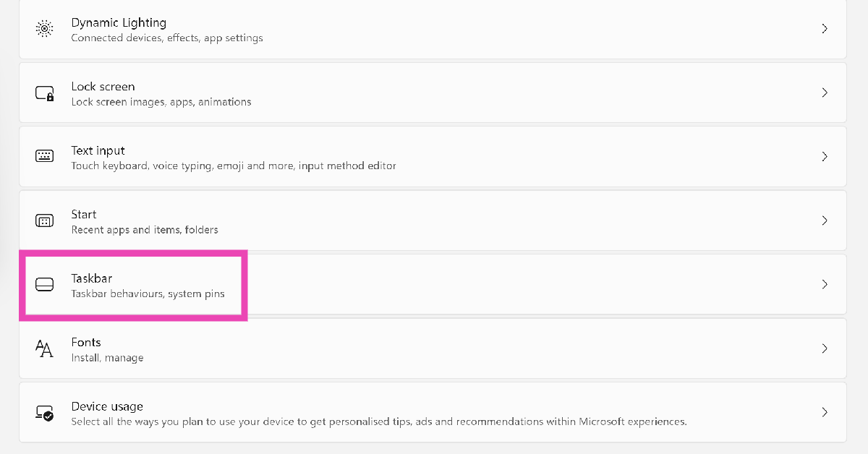Image resolution: width=868 pixels, height=454 pixels.
Task: Click the Taskbar row chevron arrow
Action: tap(825, 285)
